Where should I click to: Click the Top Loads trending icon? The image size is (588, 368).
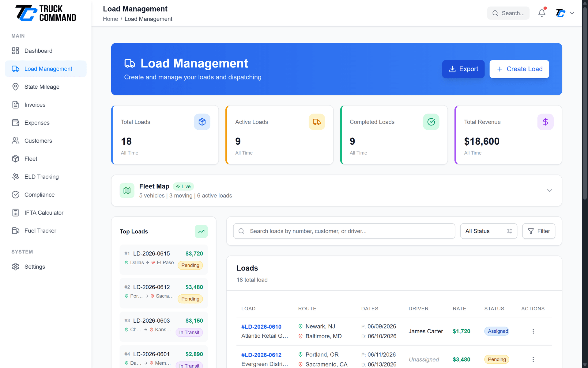(x=201, y=232)
